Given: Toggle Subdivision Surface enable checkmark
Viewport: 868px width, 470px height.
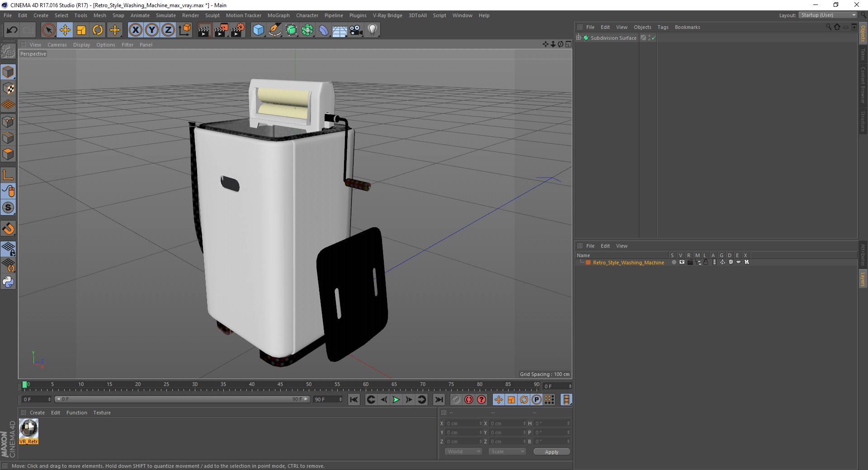Looking at the screenshot, I should (653, 38).
